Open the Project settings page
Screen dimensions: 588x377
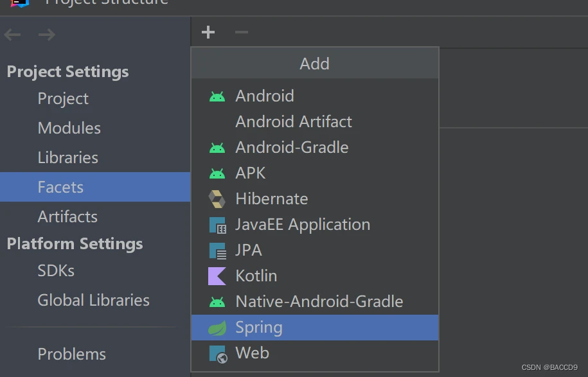[x=95, y=98]
